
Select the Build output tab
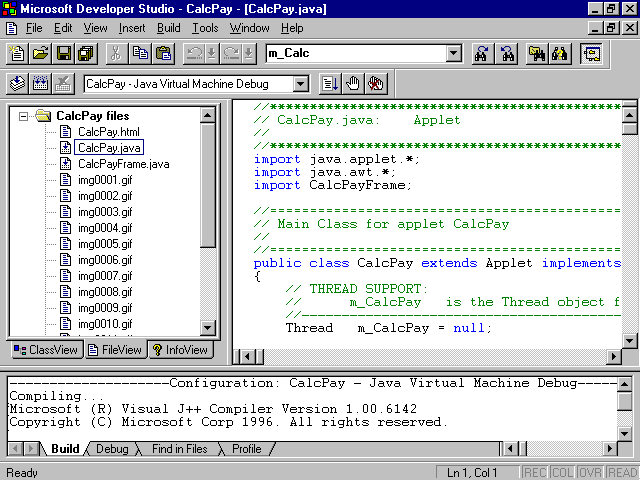65,449
